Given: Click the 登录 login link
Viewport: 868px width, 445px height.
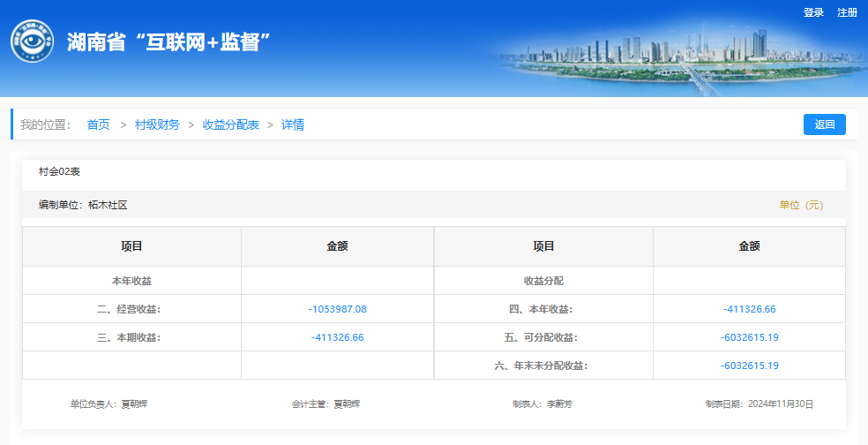Looking at the screenshot, I should tap(813, 12).
